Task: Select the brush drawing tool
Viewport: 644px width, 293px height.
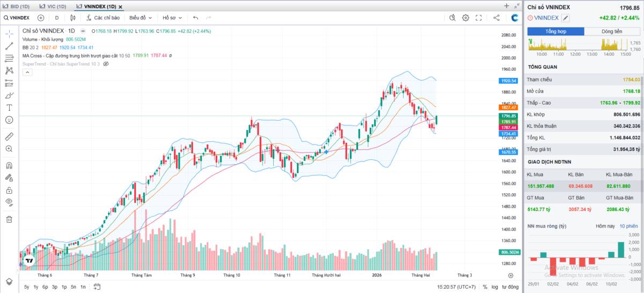Action: (9, 96)
